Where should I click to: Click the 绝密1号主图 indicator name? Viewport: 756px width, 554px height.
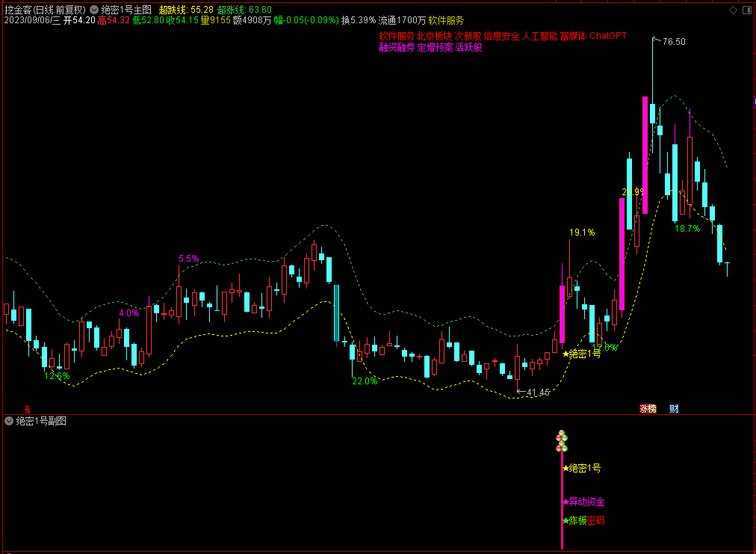126,10
